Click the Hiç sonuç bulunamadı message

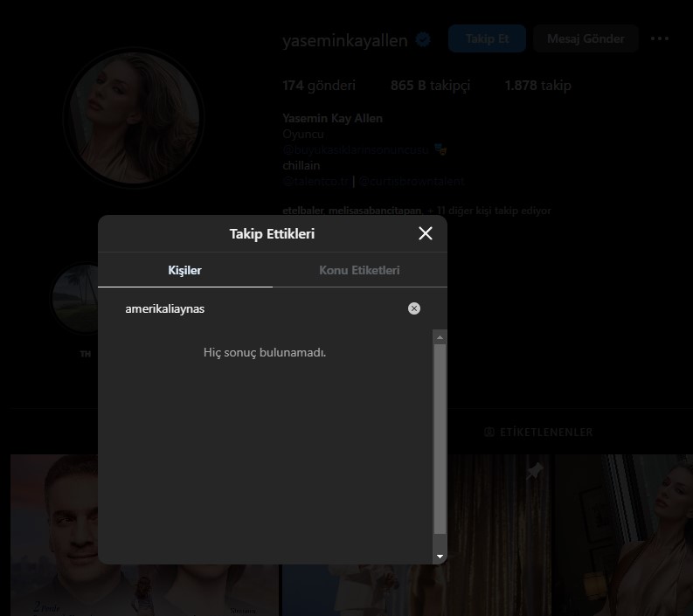(x=264, y=352)
